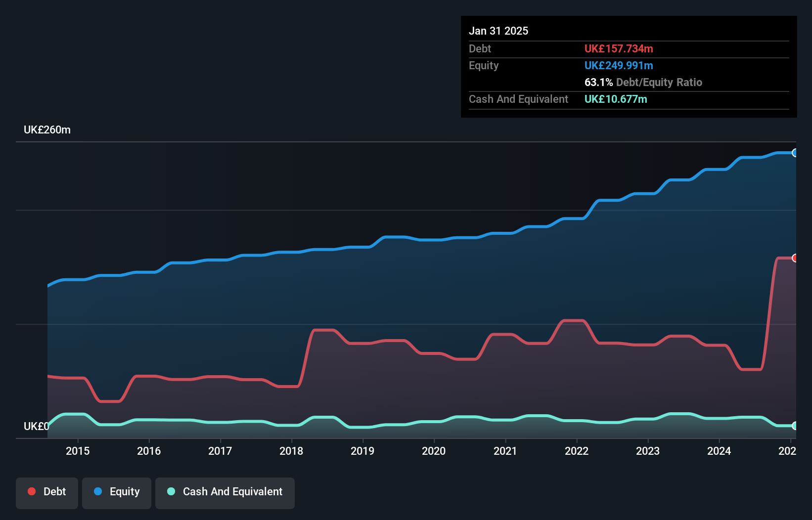Viewport: 812px width, 520px height.
Task: Click the 2022 x-axis label
Action: pyautogui.click(x=577, y=451)
